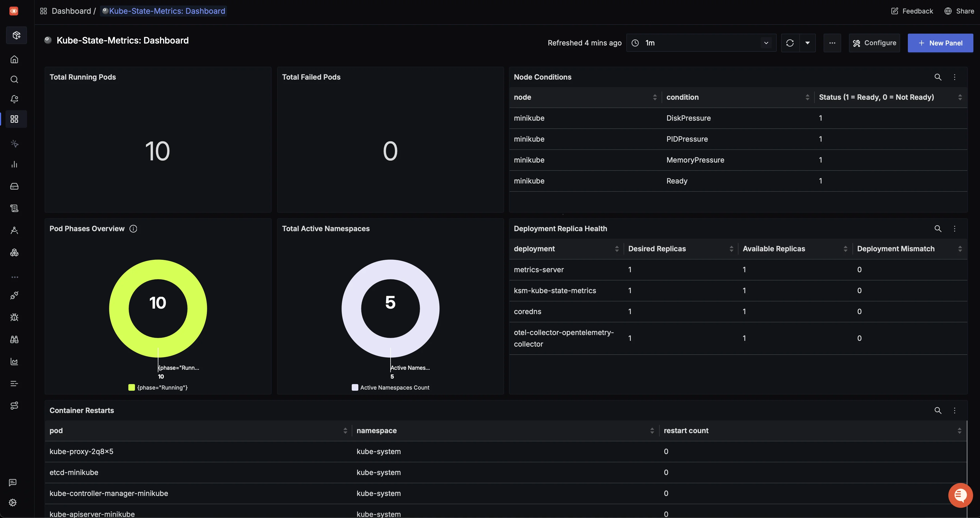The width and height of the screenshot is (980, 518).
Task: Sort Desired Replicas column
Action: click(732, 249)
